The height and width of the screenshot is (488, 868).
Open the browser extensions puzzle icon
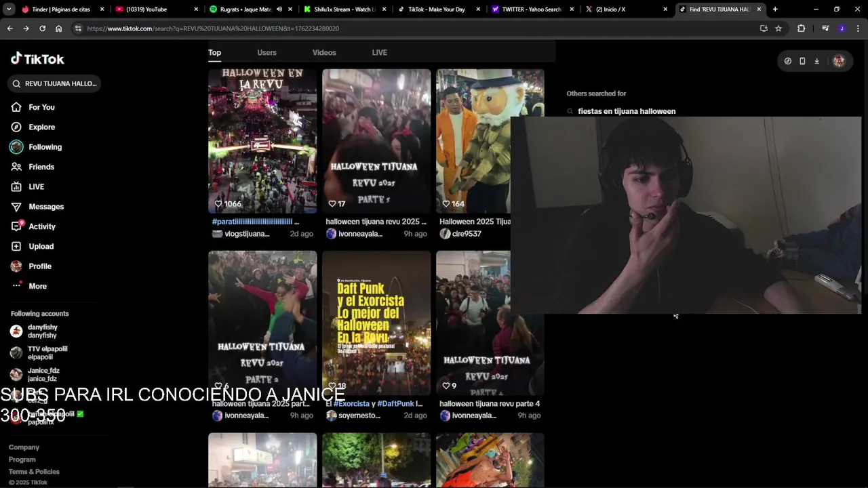tap(802, 28)
